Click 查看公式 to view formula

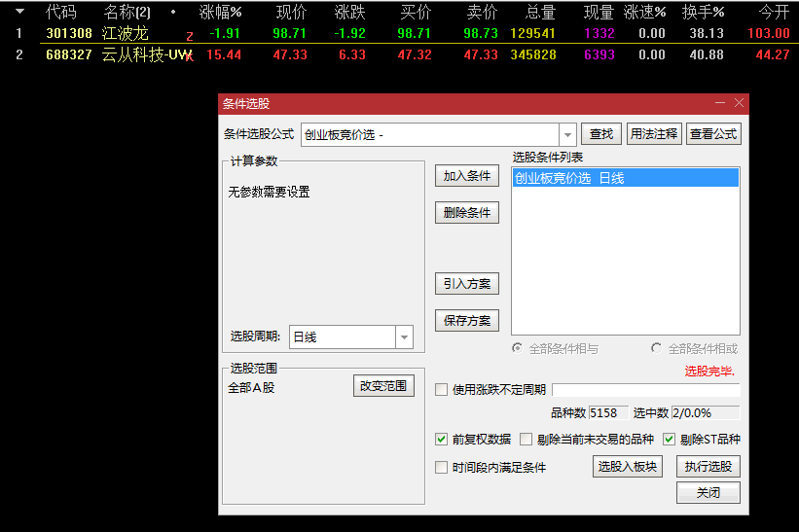click(x=713, y=134)
